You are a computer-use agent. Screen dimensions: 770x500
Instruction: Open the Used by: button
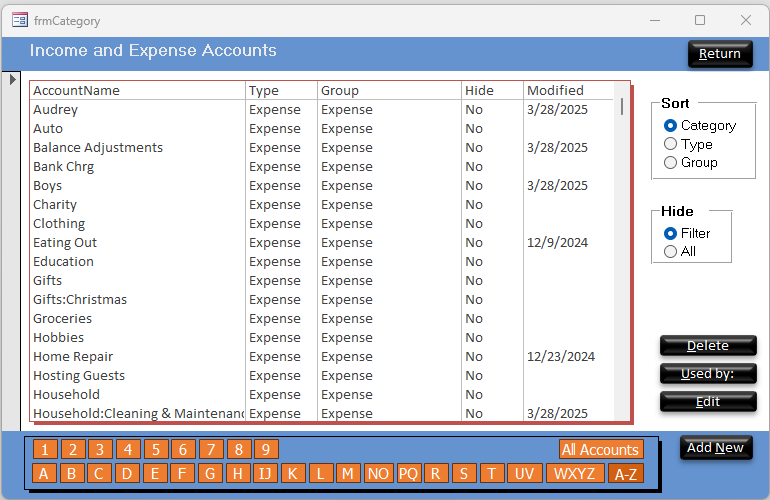pos(708,374)
